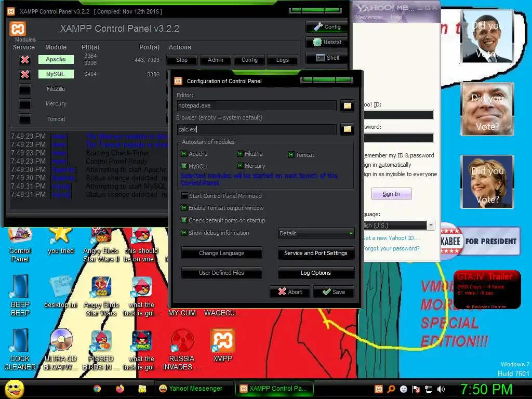Click the volume speaker tray icon

[441, 389]
